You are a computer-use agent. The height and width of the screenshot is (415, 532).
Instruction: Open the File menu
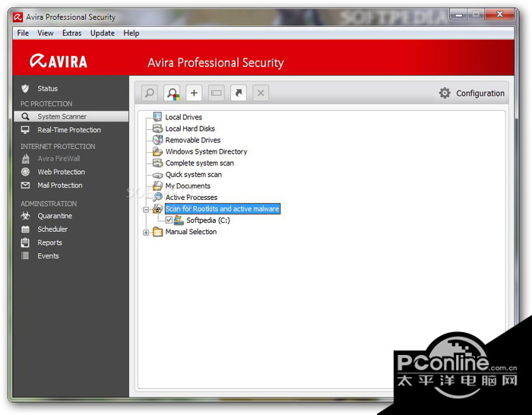pos(23,33)
